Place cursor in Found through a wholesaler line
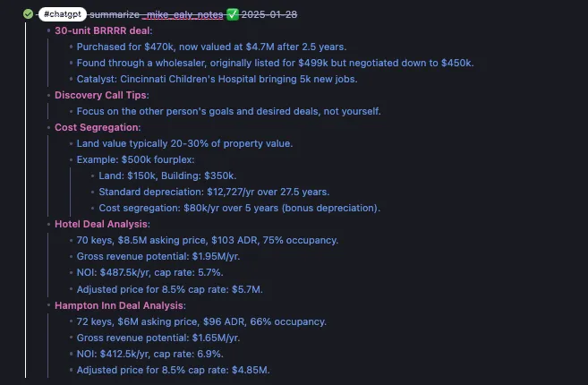 tap(268, 63)
